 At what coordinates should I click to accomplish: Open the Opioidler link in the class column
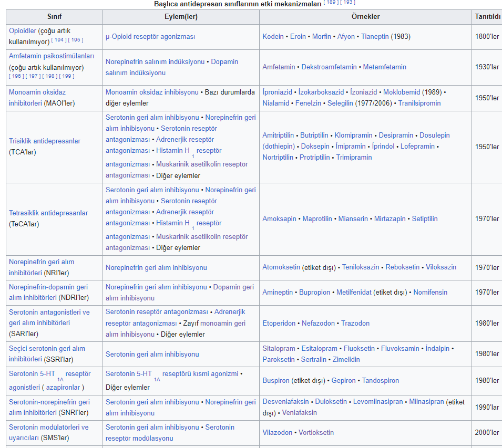coord(23,30)
